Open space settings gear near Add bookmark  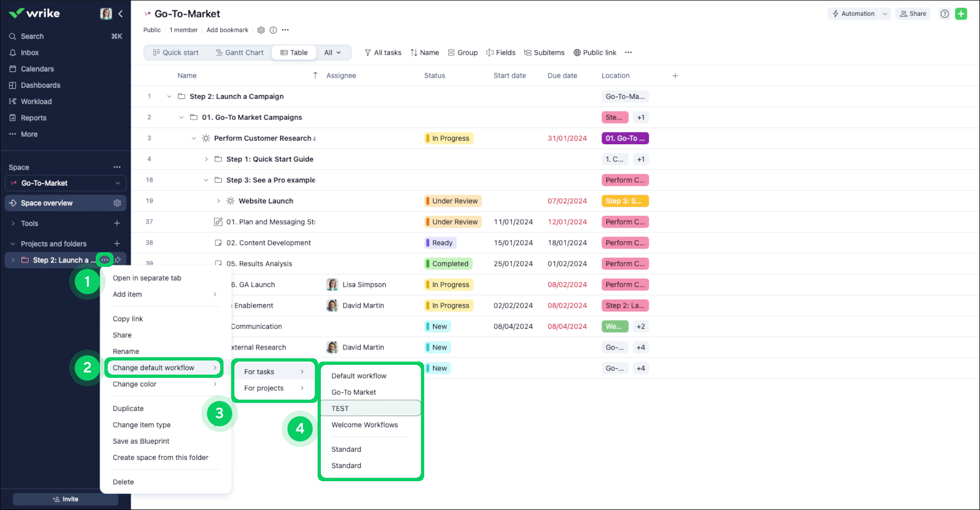coord(261,30)
